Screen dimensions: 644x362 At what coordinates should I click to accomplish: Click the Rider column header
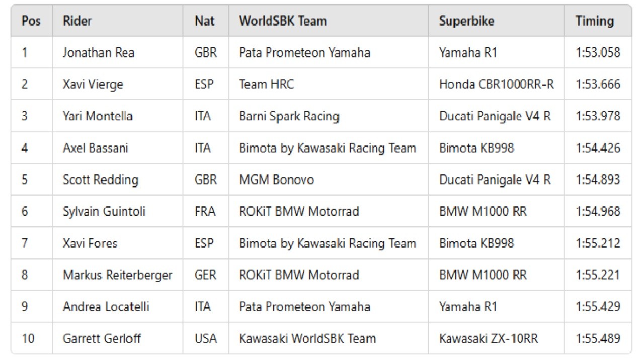(x=77, y=21)
